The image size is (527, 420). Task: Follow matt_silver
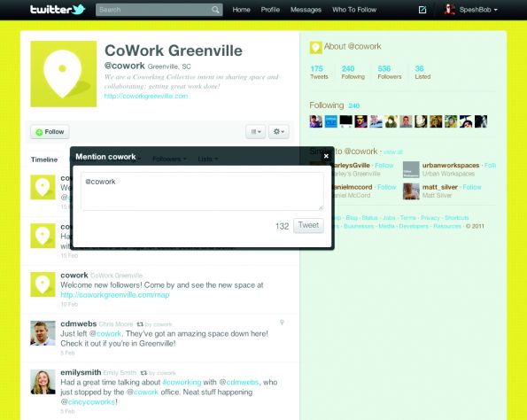click(x=472, y=187)
